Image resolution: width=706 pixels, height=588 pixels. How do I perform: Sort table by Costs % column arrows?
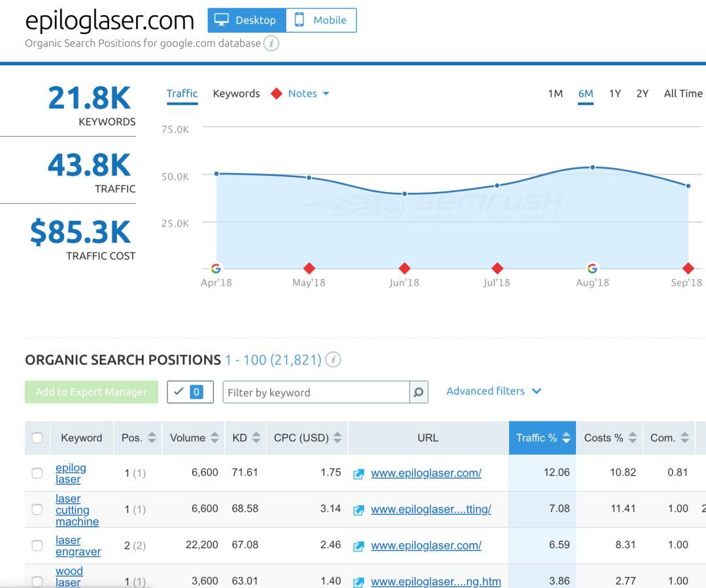(x=633, y=438)
